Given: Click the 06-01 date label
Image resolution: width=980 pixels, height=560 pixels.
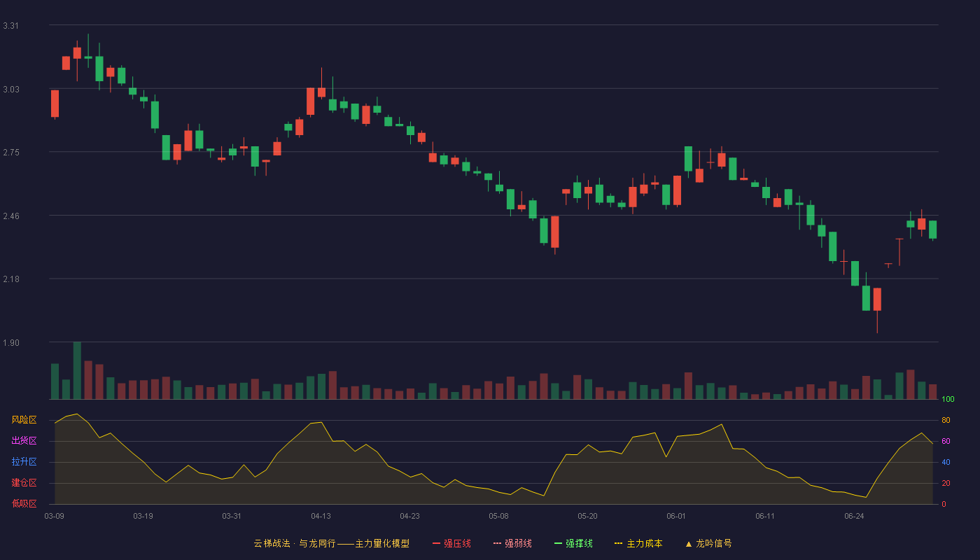Looking at the screenshot, I should coord(676,516).
